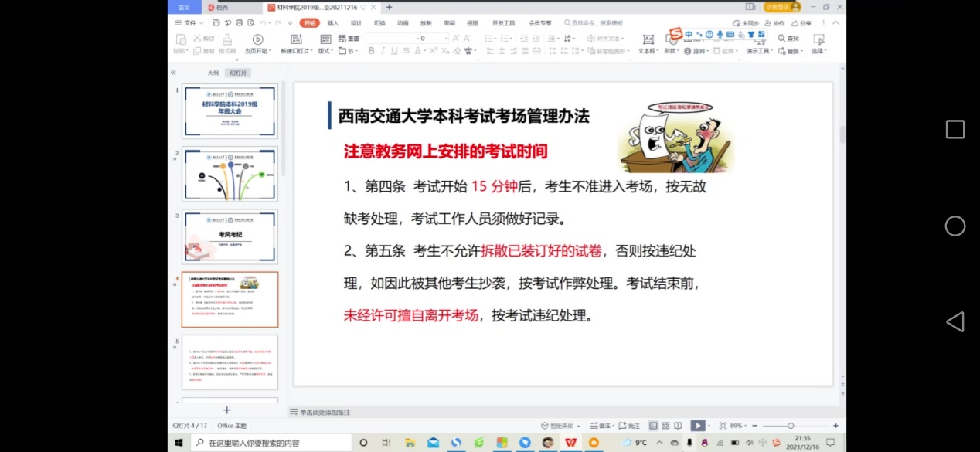The height and width of the screenshot is (452, 980).
Task: Click the 新建幻灯片 new slide icon
Action: (296, 39)
